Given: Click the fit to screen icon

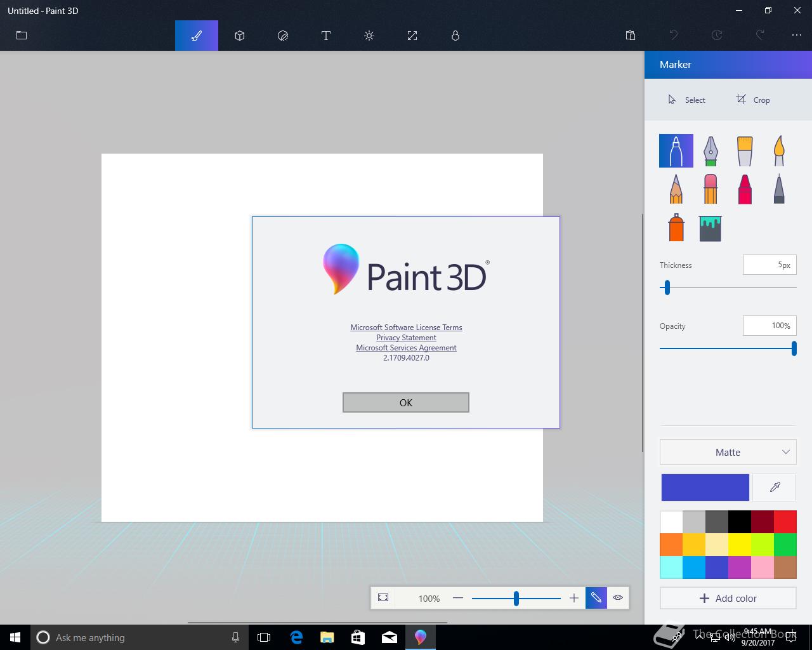Looking at the screenshot, I should (383, 598).
